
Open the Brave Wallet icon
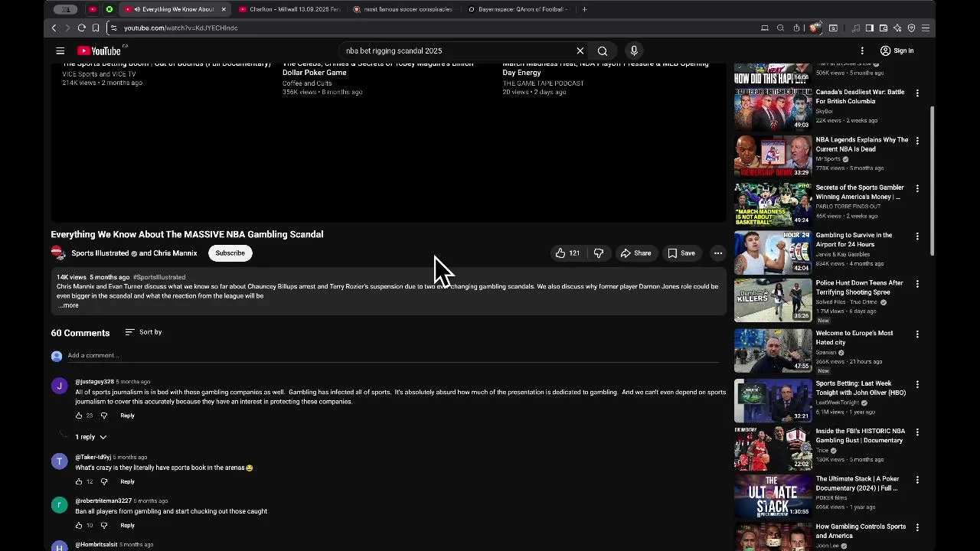pos(884,28)
